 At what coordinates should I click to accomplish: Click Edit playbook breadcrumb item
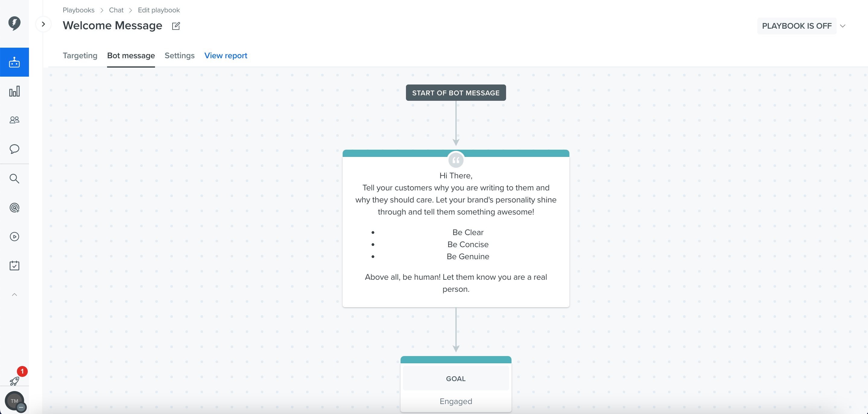159,10
